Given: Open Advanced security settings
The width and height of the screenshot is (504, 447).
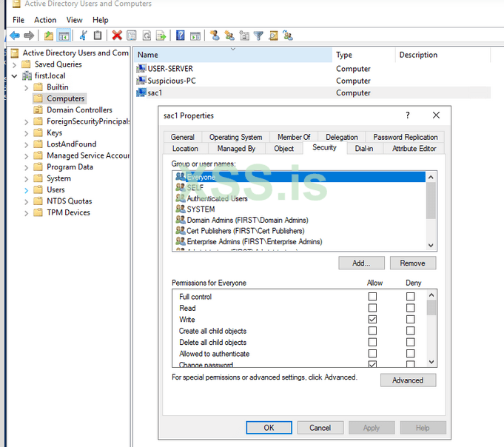Looking at the screenshot, I should pyautogui.click(x=408, y=380).
